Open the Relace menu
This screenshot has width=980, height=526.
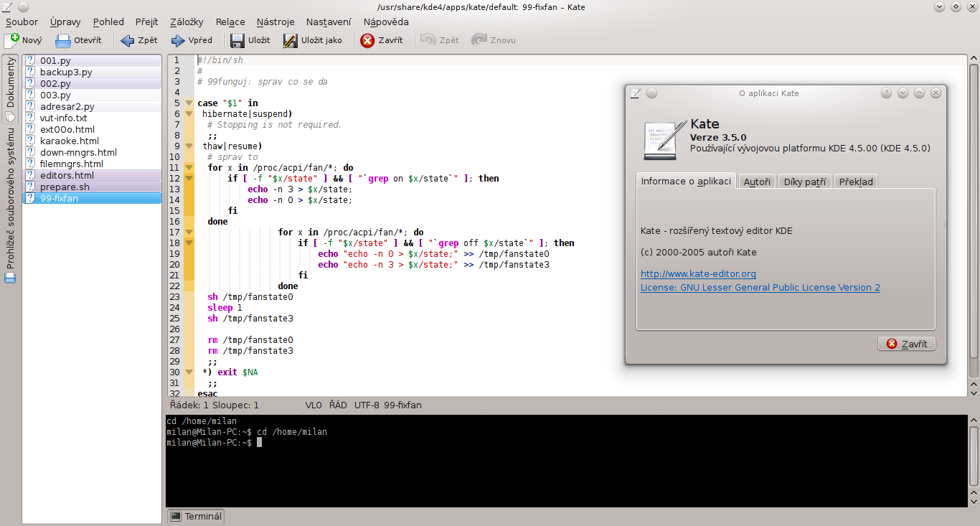coord(230,22)
